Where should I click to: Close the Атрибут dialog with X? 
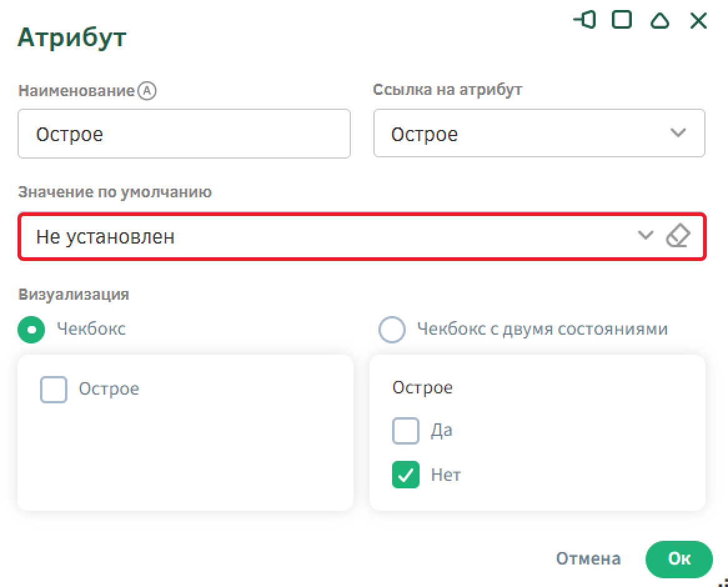click(x=698, y=21)
